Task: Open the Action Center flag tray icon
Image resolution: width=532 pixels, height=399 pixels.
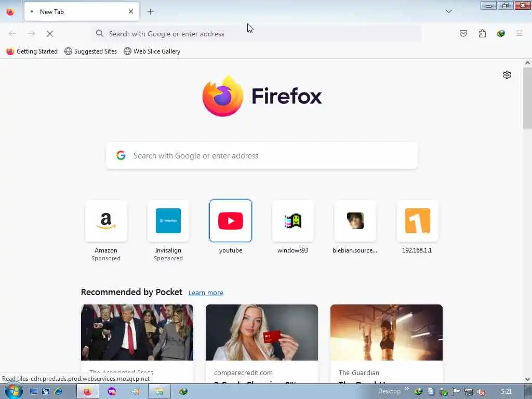Action: click(456, 392)
